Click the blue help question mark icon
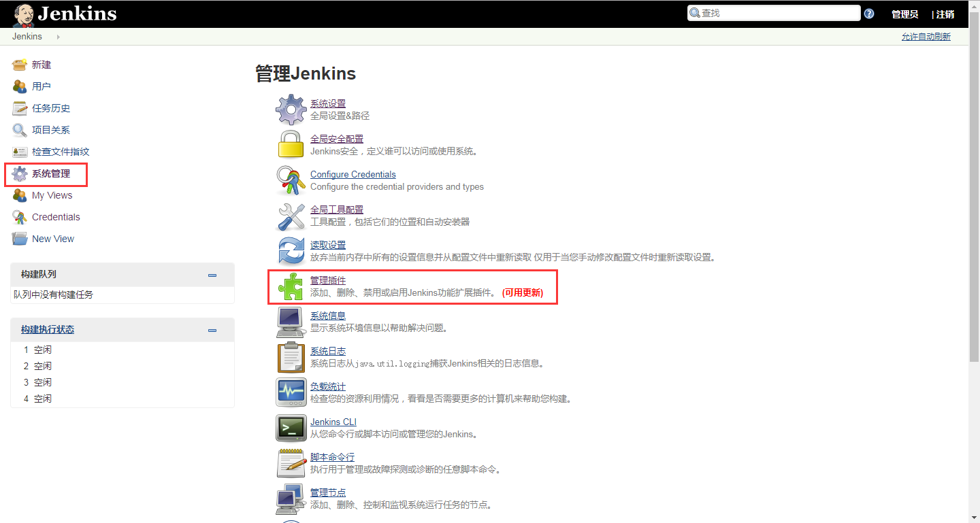The height and width of the screenshot is (523, 980). 869,14
